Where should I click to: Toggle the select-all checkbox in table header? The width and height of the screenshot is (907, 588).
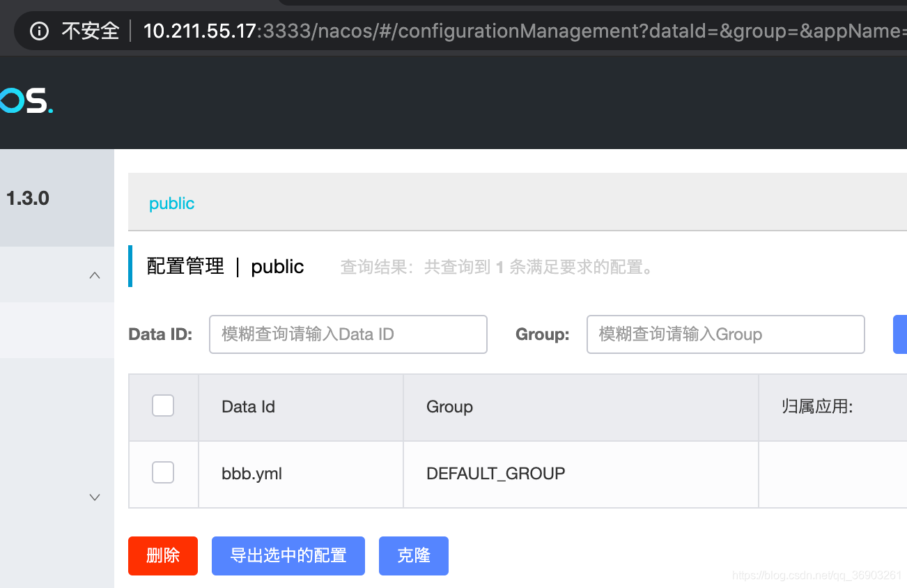click(x=163, y=405)
